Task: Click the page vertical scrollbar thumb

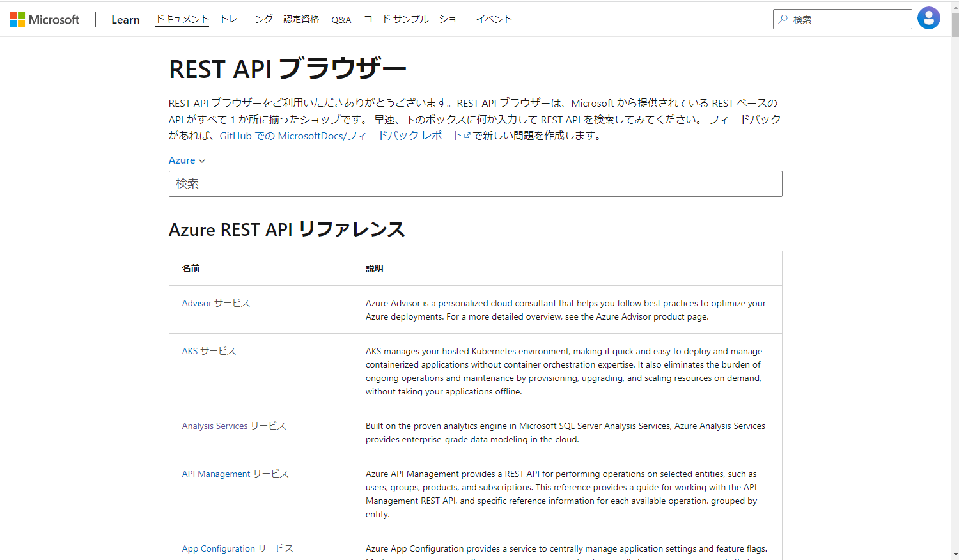Action: (x=955, y=24)
